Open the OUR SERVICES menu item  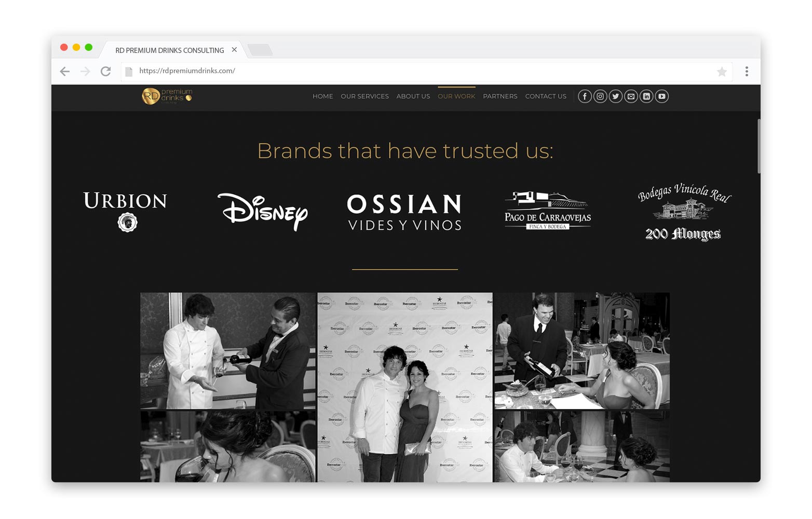pyautogui.click(x=364, y=96)
